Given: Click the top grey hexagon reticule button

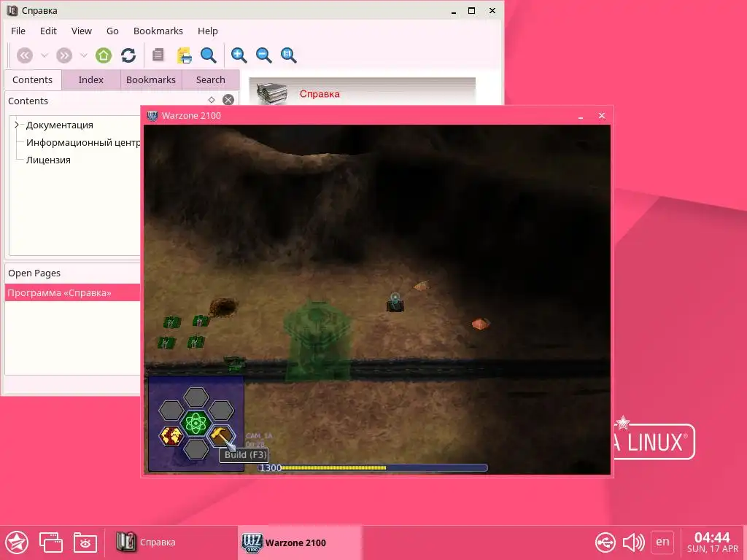Looking at the screenshot, I should click(x=196, y=397).
